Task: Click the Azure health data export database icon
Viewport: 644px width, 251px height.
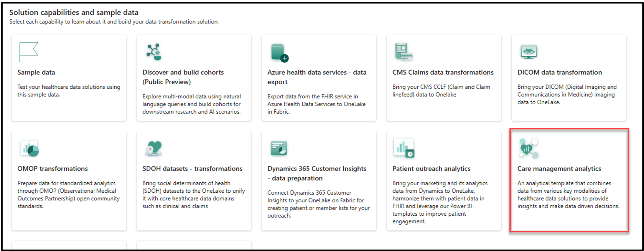Action: (x=279, y=53)
